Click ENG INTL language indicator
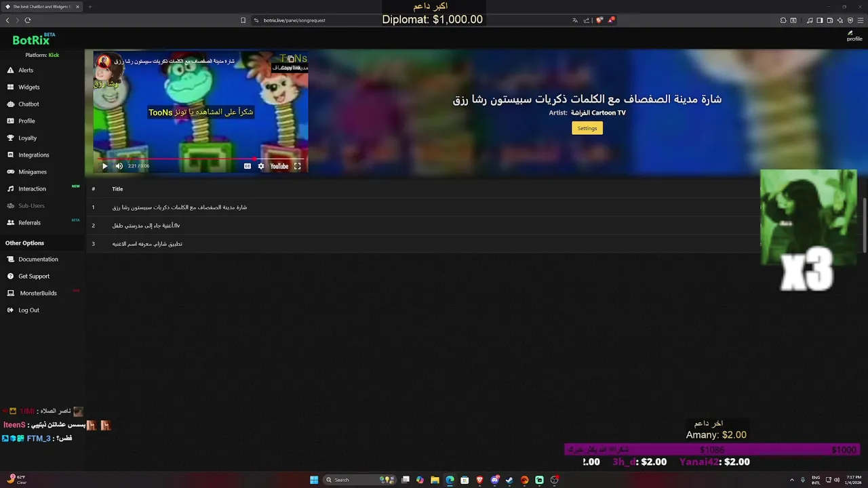This screenshot has width=868, height=488. click(x=816, y=480)
